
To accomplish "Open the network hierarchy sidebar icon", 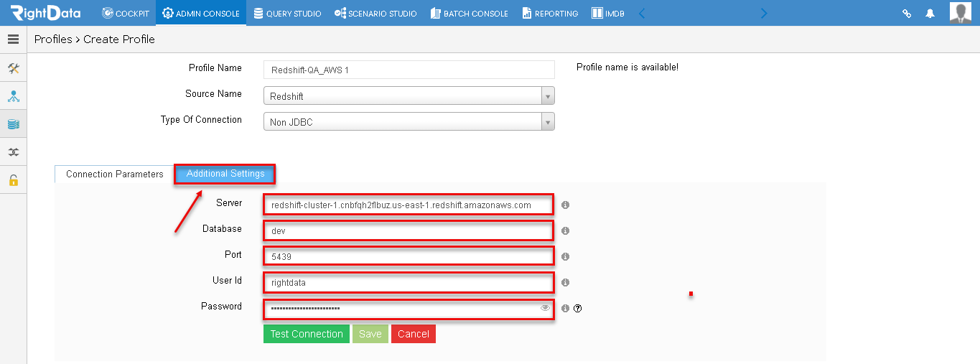I will click(13, 96).
